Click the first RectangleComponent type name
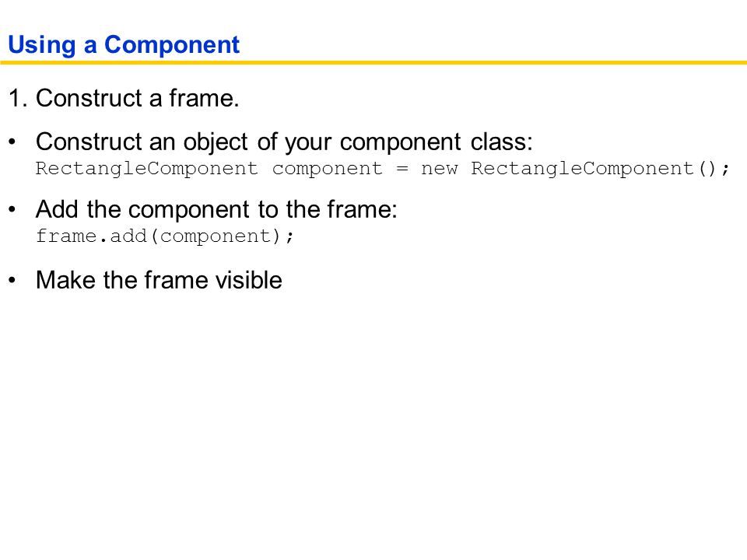747x560 pixels. [147, 169]
